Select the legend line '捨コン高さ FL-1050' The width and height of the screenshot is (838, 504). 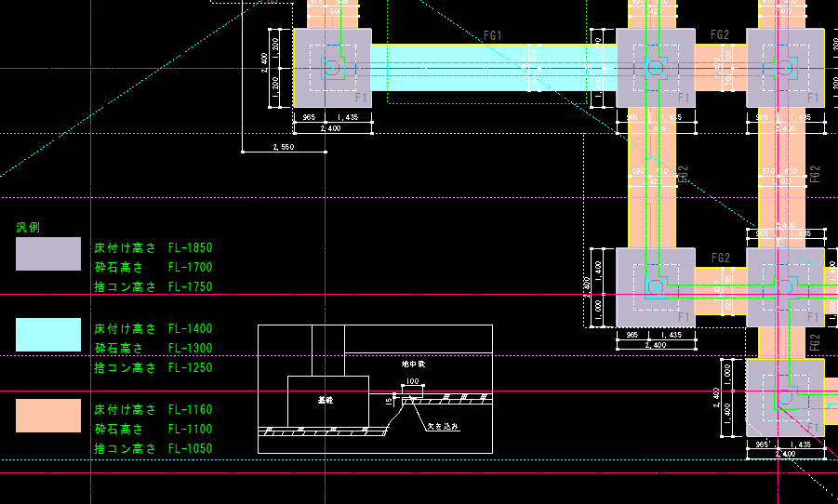[153, 448]
